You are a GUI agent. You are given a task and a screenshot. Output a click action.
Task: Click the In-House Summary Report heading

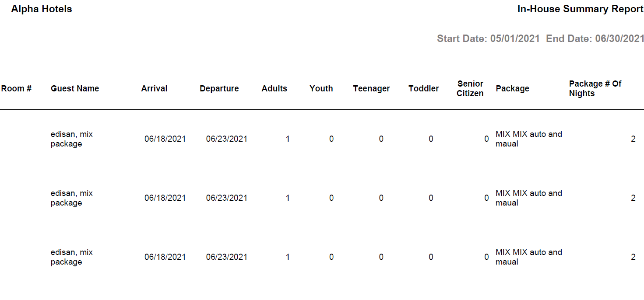pyautogui.click(x=580, y=9)
